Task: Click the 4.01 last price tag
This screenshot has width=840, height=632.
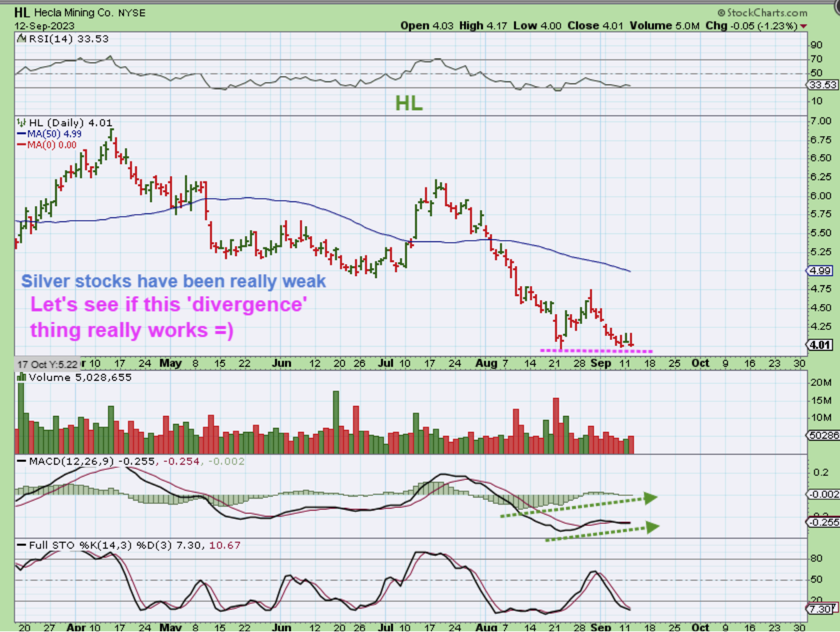Action: tap(819, 345)
